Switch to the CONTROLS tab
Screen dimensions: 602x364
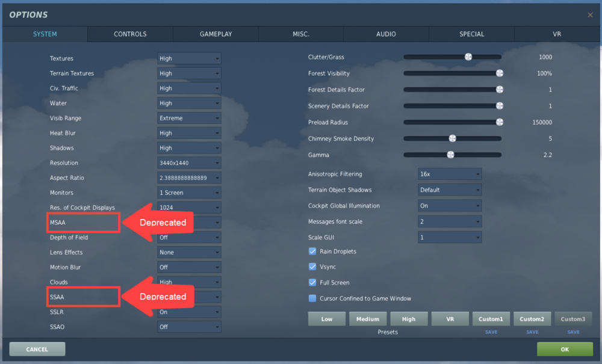click(130, 34)
